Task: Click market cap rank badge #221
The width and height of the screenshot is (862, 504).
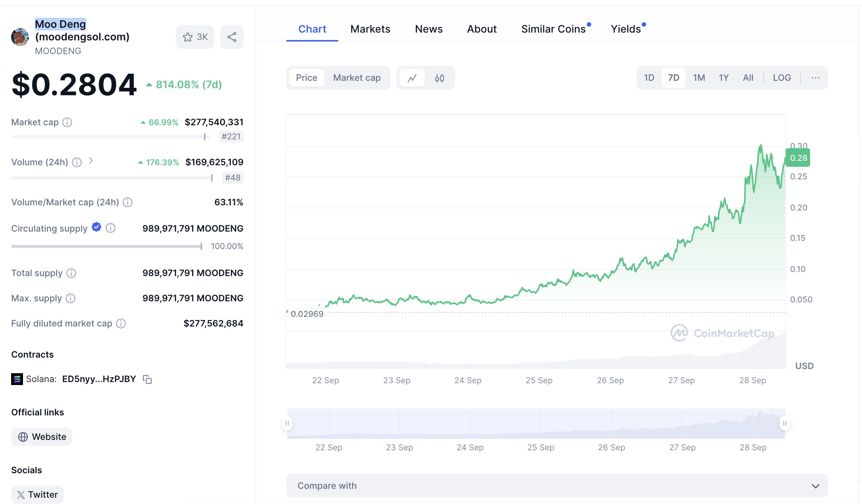Action: coord(231,137)
